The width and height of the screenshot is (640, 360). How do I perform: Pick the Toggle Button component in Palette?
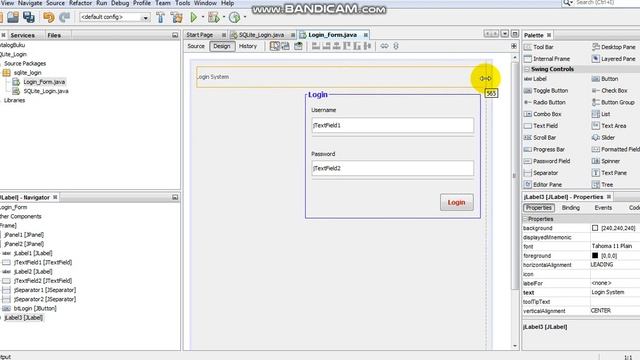click(x=546, y=91)
